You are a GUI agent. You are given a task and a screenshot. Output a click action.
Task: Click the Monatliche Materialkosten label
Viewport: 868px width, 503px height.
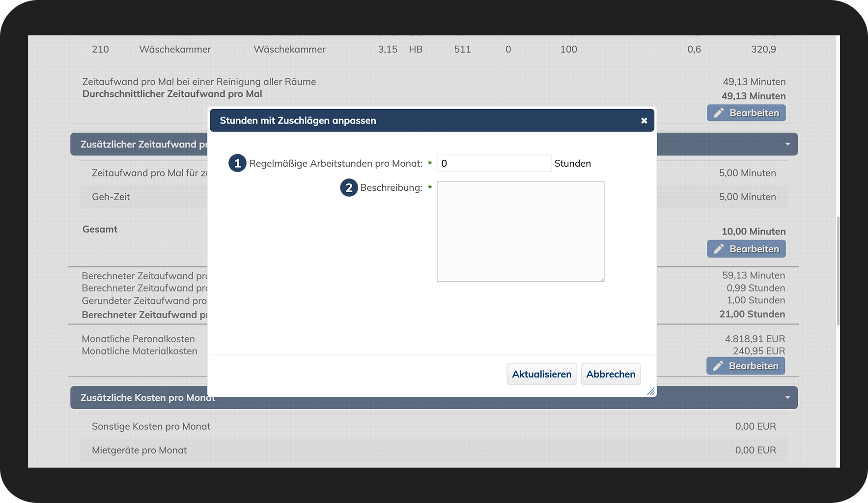140,351
